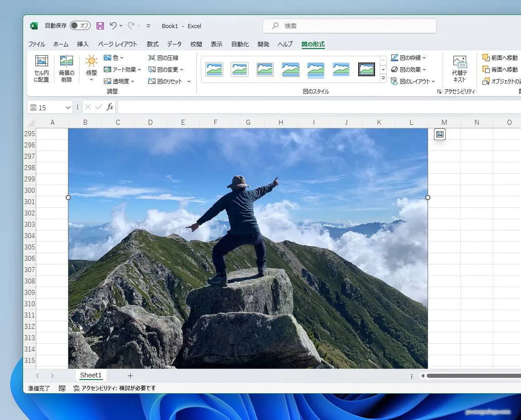Screen dimensions: 521x420
Task: Open the 表示 tab
Action: click(217, 44)
